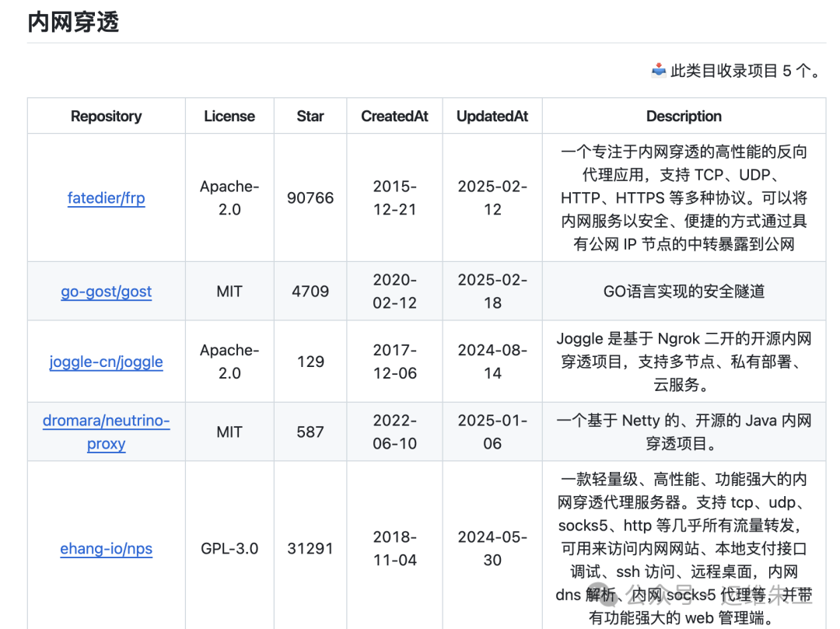Open the dromara/neutrino-proxy repository link
The height and width of the screenshot is (629, 840).
tap(106, 432)
